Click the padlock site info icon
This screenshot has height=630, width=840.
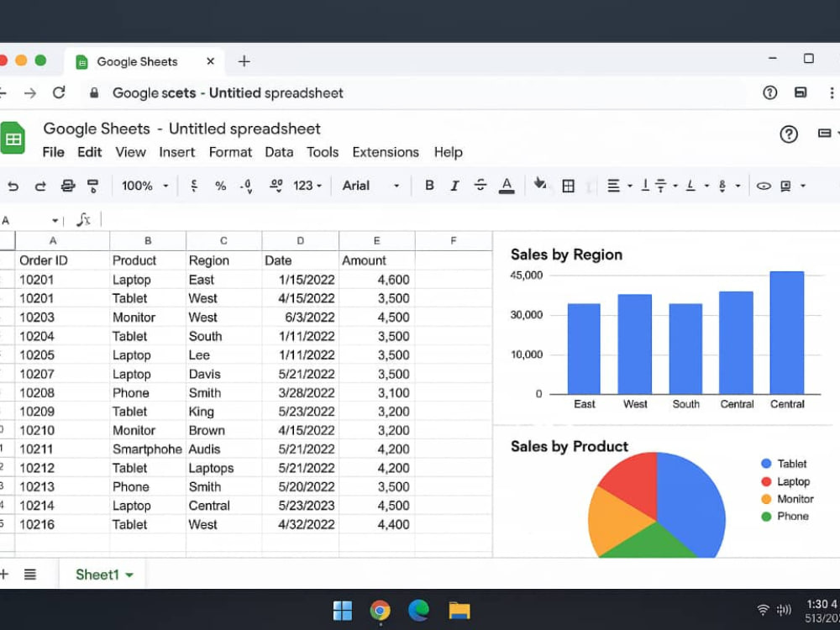pyautogui.click(x=94, y=92)
